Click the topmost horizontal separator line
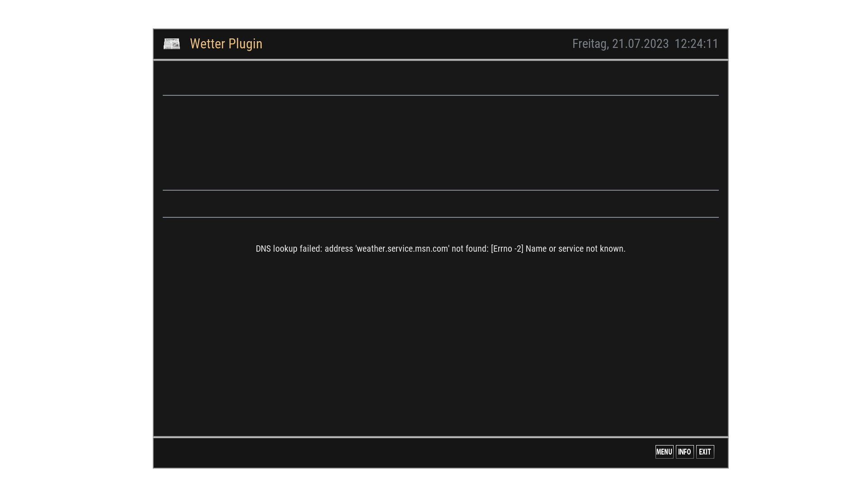 tap(440, 95)
